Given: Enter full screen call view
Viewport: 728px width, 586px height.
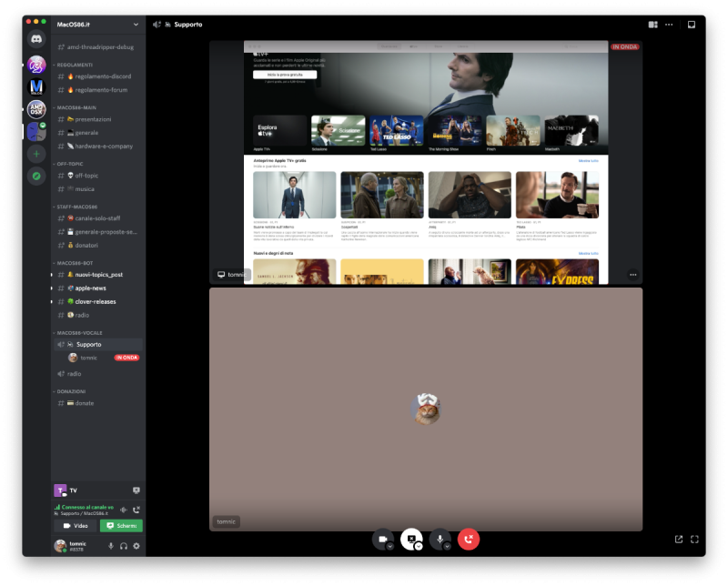Looking at the screenshot, I should 694,539.
